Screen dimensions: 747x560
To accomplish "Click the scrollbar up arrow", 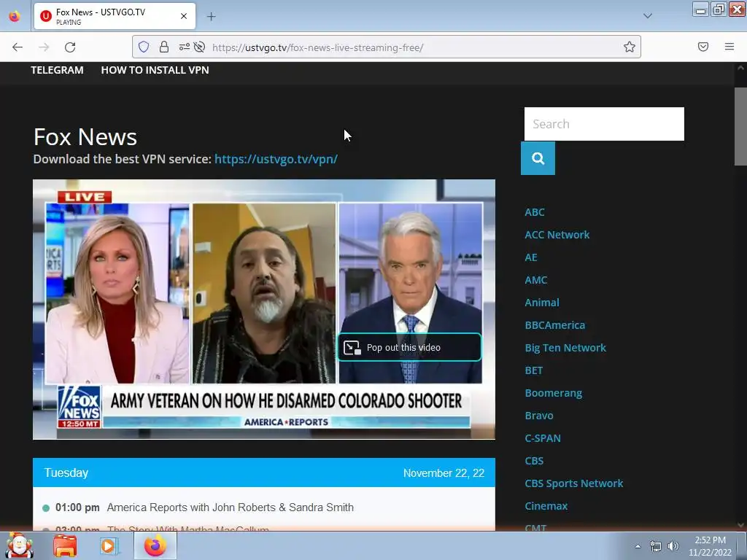I will [740, 68].
